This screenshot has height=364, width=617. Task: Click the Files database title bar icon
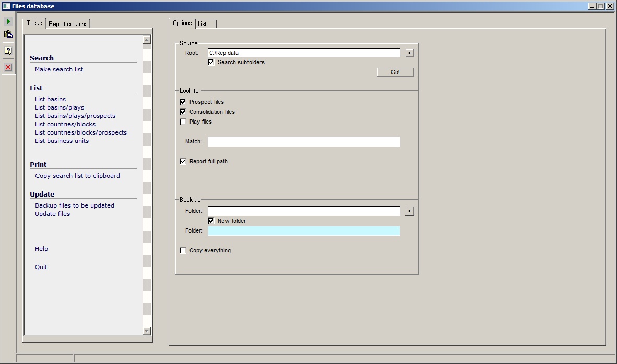click(6, 6)
